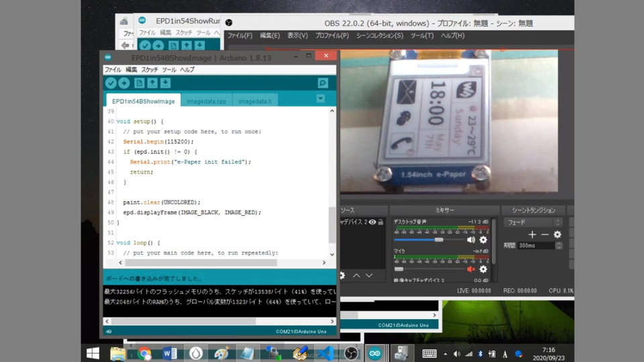The image size is (644, 362).
Task: Open Visual Studio Code from the taskbar
Action: 327,353
